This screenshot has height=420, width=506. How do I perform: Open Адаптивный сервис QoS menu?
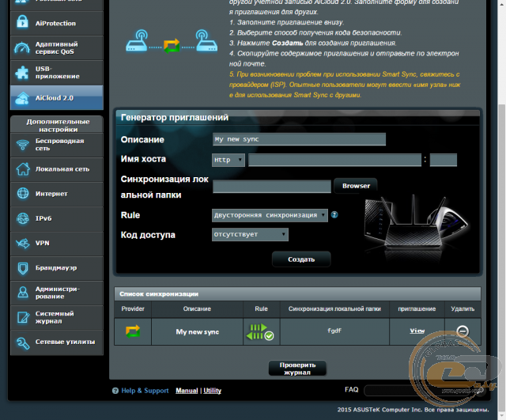click(x=57, y=47)
